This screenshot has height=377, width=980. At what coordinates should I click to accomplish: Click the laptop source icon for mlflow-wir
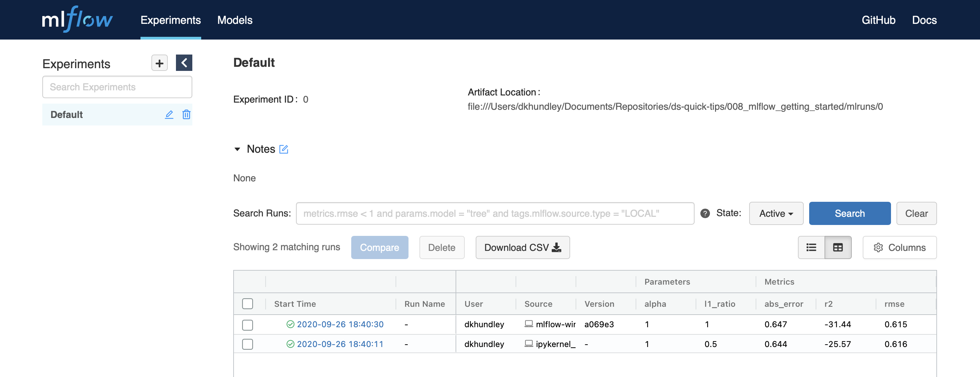click(x=529, y=324)
